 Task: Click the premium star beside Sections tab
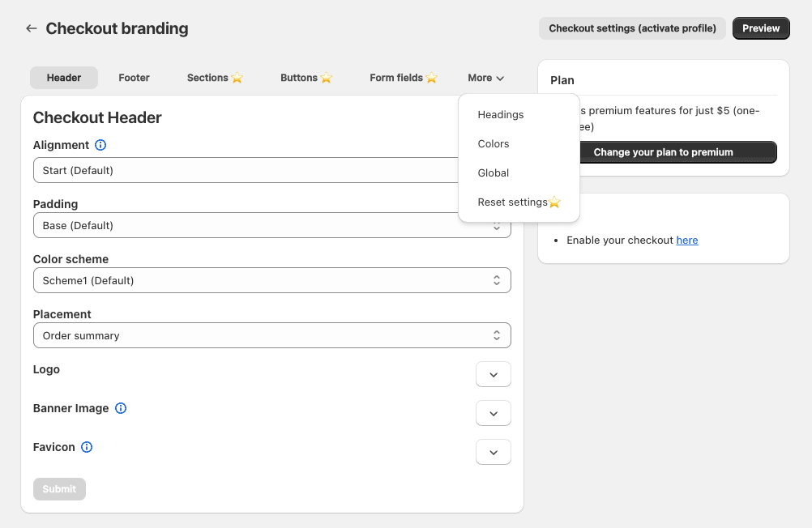(x=237, y=78)
